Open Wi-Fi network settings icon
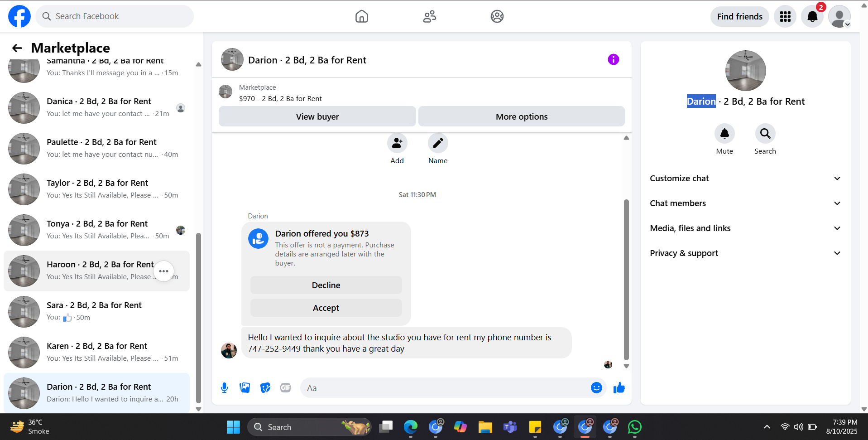Viewport: 868px width, 440px height. (x=785, y=427)
